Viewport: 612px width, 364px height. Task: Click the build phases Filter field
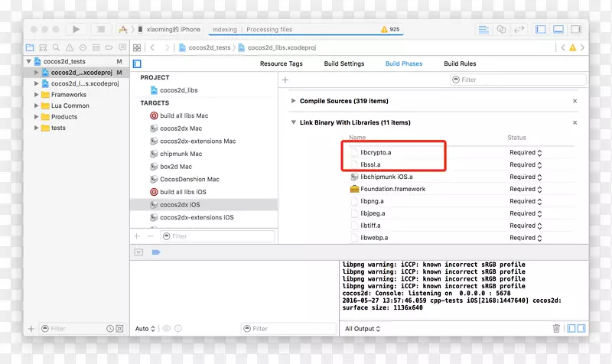tap(518, 80)
